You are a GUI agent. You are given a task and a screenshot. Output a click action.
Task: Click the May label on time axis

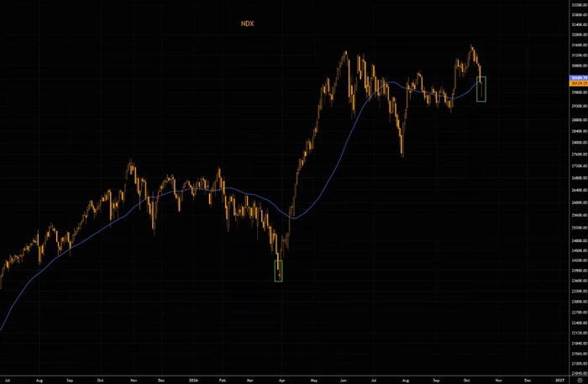coord(314,381)
